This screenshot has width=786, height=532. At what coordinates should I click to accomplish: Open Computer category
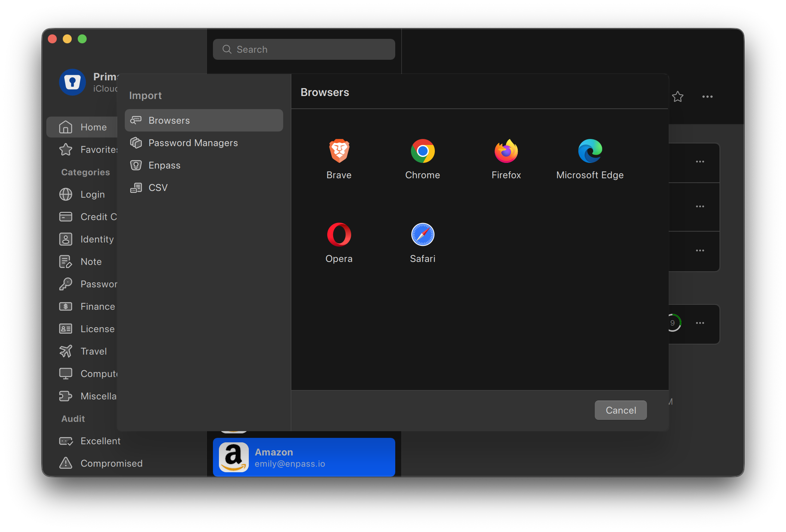coord(82,374)
